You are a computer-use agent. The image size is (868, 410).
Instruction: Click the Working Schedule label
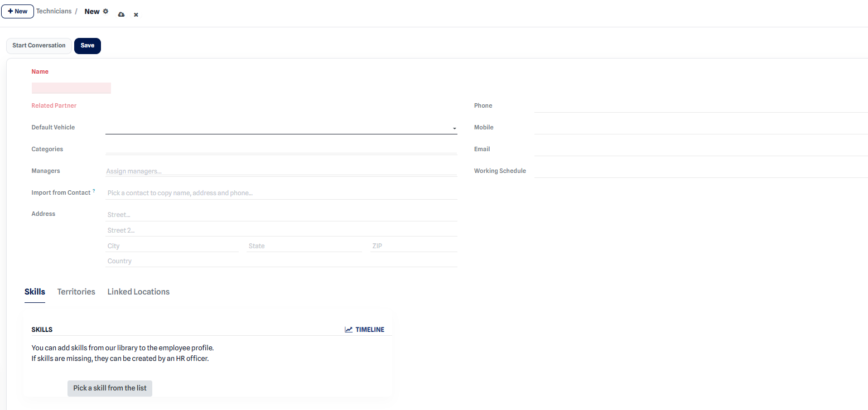pos(500,171)
